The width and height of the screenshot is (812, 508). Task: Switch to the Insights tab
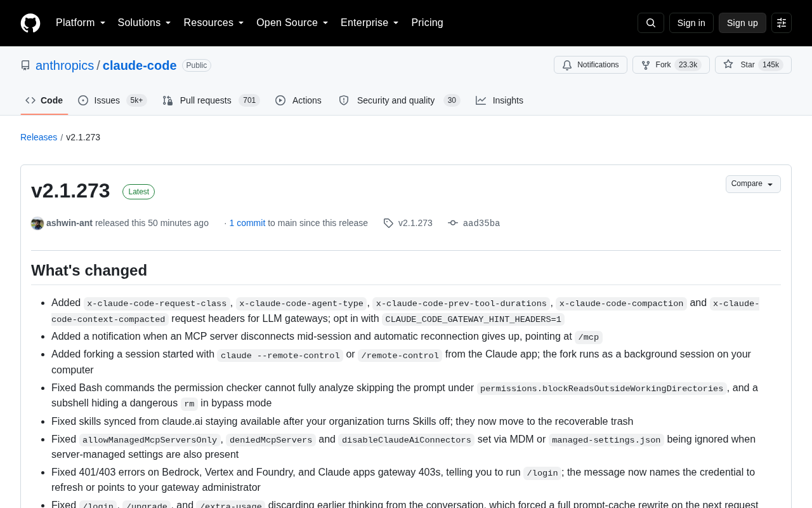500,100
